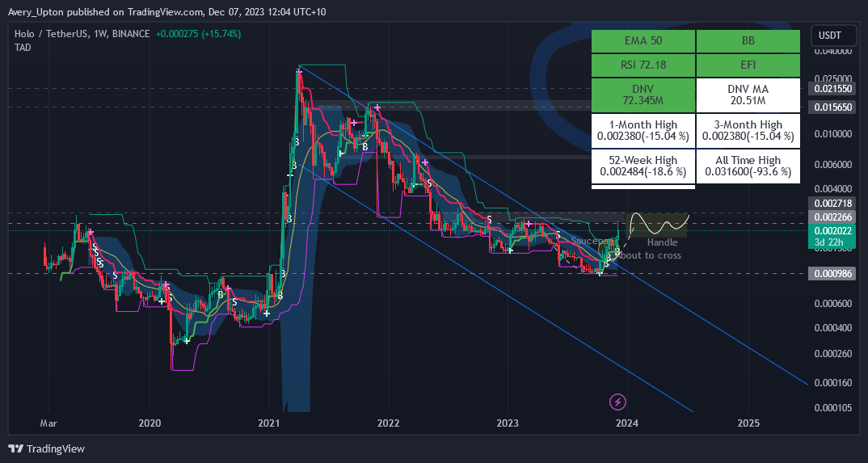Click the RSI 72.18 cell
This screenshot has height=463, width=868.
pyautogui.click(x=643, y=65)
